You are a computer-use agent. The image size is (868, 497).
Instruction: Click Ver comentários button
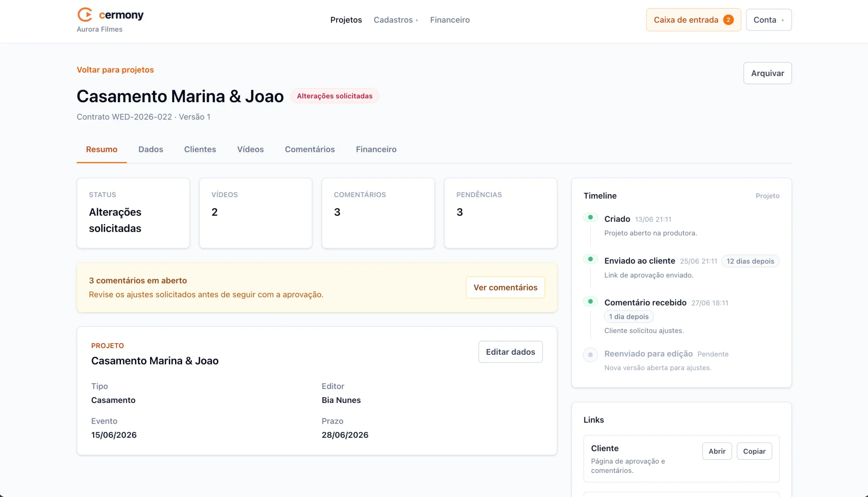[x=505, y=287]
